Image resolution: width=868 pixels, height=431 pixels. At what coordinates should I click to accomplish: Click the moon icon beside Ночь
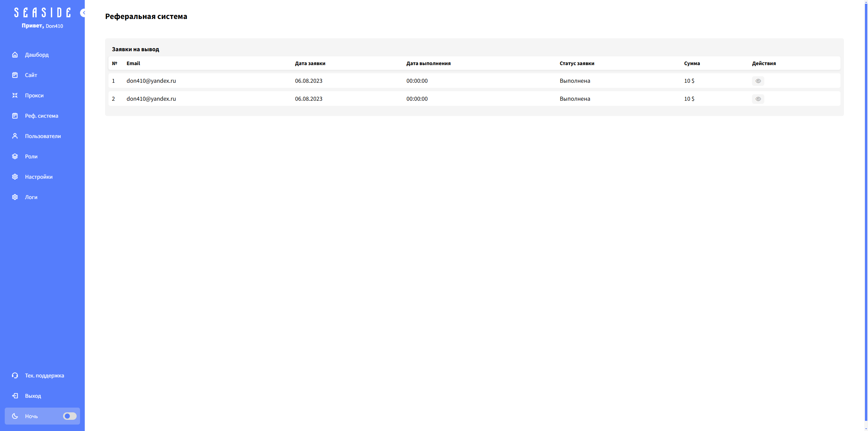(x=15, y=416)
